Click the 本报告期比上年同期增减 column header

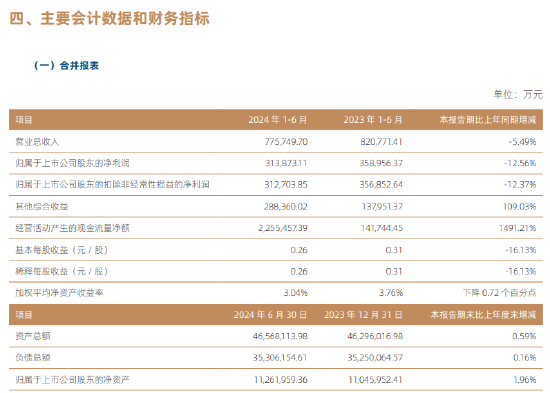(488, 120)
